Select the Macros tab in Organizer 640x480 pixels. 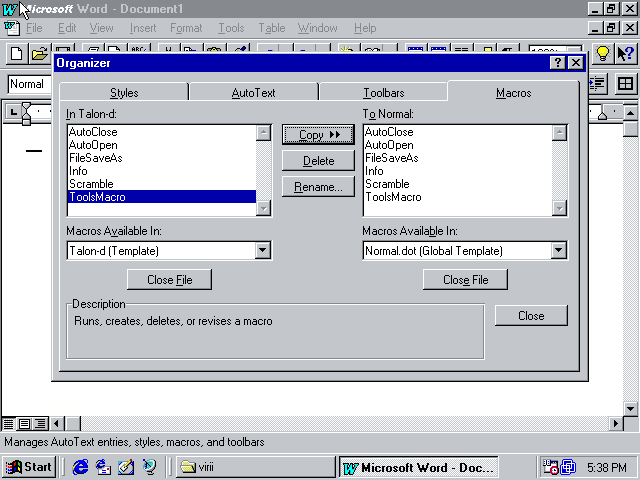(x=513, y=93)
